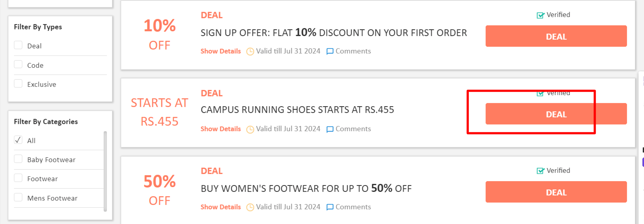Filter by the Mens Footwear checkbox
This screenshot has height=224, width=644.
(x=18, y=197)
